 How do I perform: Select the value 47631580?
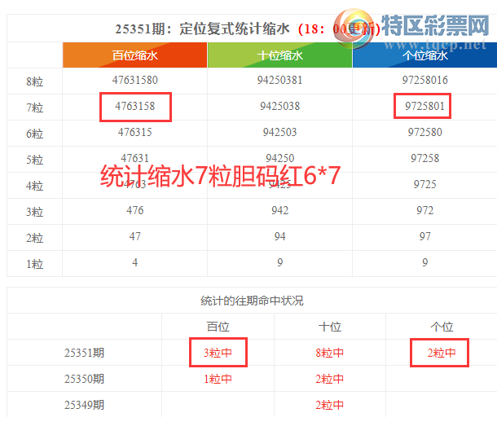click(x=135, y=80)
